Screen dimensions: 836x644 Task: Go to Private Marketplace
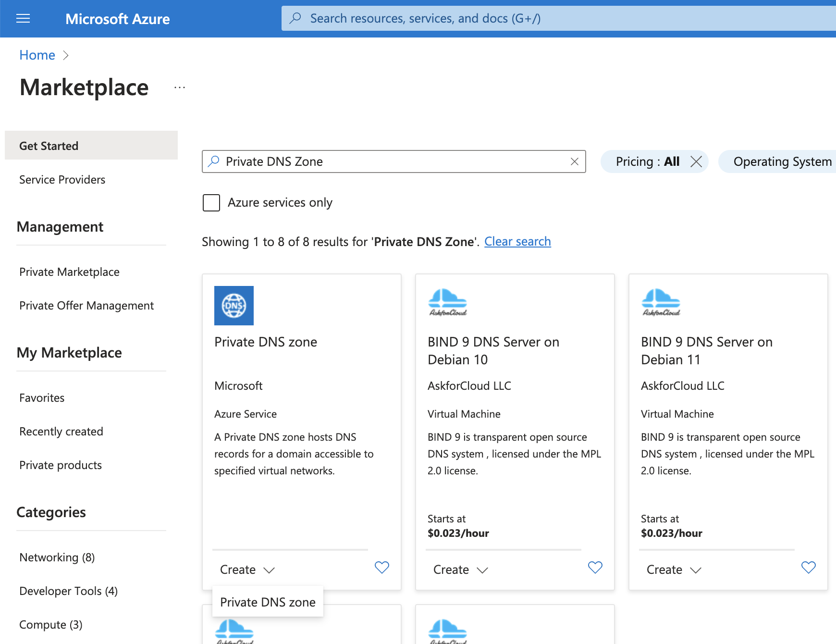[x=69, y=272]
